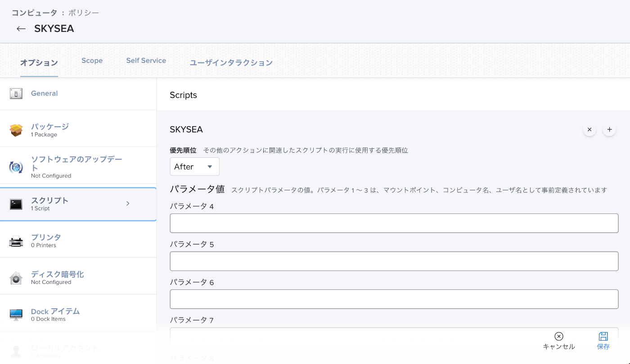Click the disk encryption vault icon
630x364 pixels.
point(16,278)
